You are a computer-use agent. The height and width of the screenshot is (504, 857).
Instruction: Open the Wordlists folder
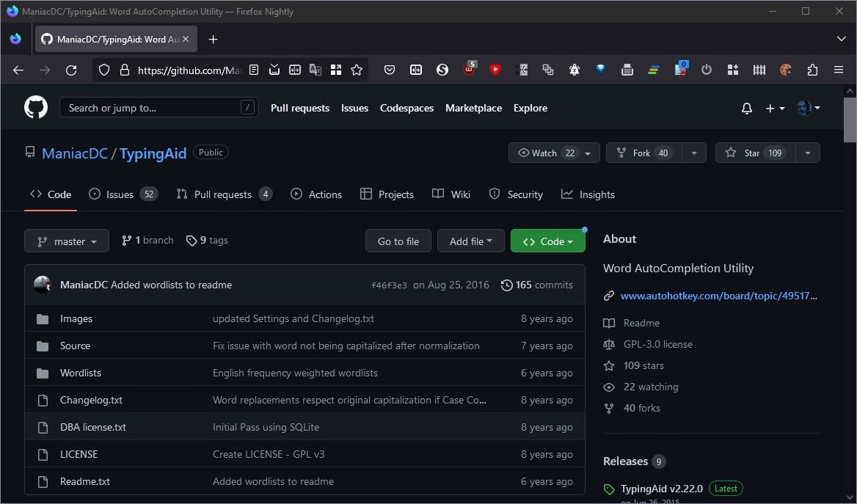(x=81, y=373)
